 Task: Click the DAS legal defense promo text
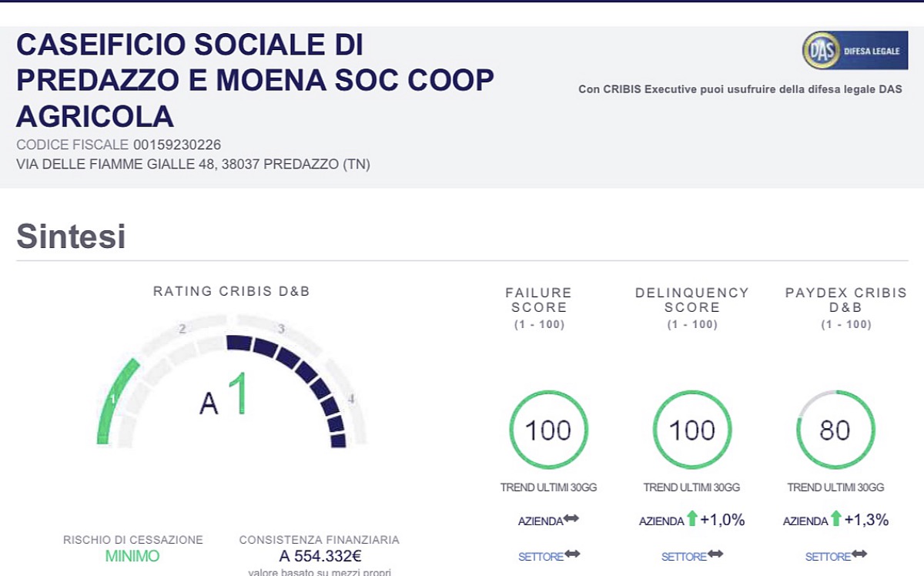pos(738,89)
